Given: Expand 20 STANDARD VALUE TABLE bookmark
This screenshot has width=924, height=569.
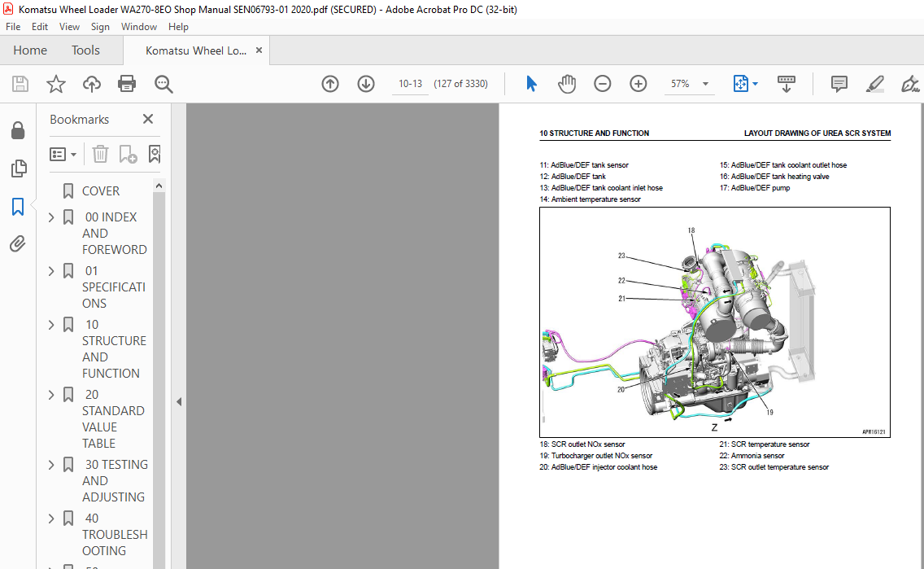Looking at the screenshot, I should point(51,395).
